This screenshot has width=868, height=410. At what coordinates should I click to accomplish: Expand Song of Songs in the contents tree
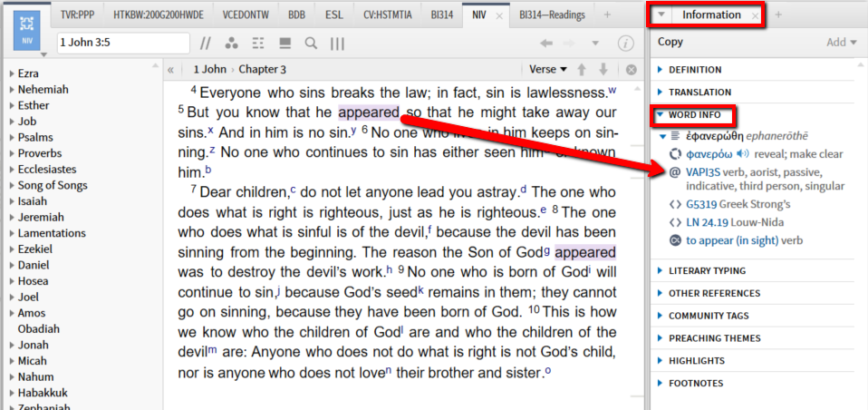(12, 185)
